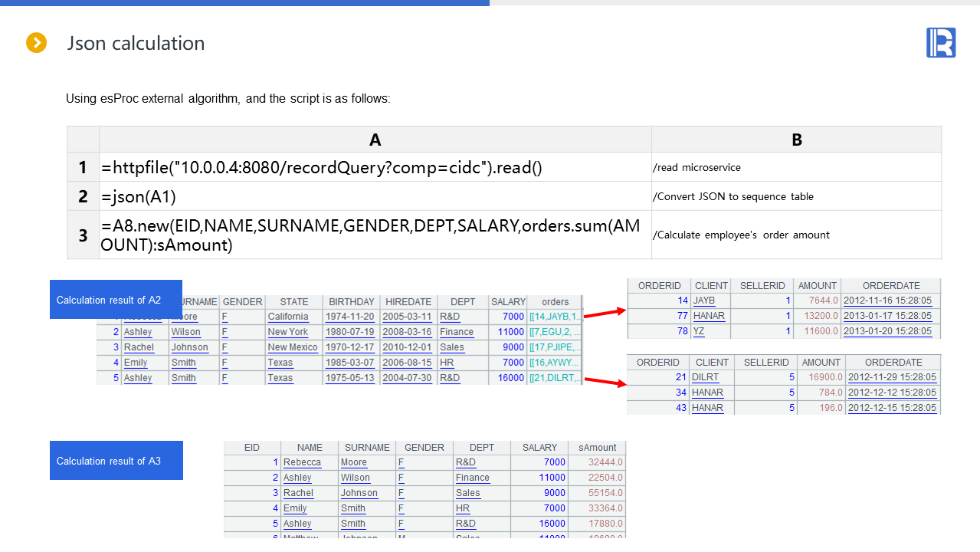This screenshot has width=980, height=552.
Task: Select the 'Calculation result of A3' blue label
Action: point(116,461)
